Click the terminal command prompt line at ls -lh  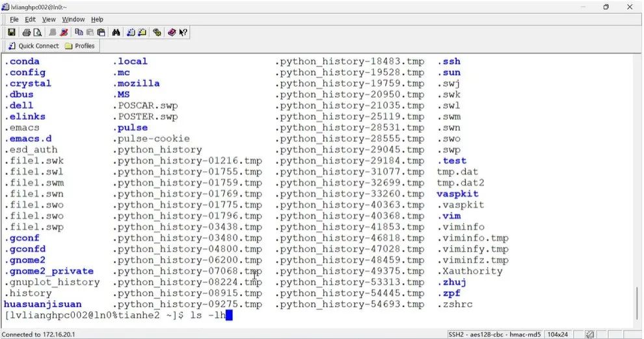click(118, 315)
